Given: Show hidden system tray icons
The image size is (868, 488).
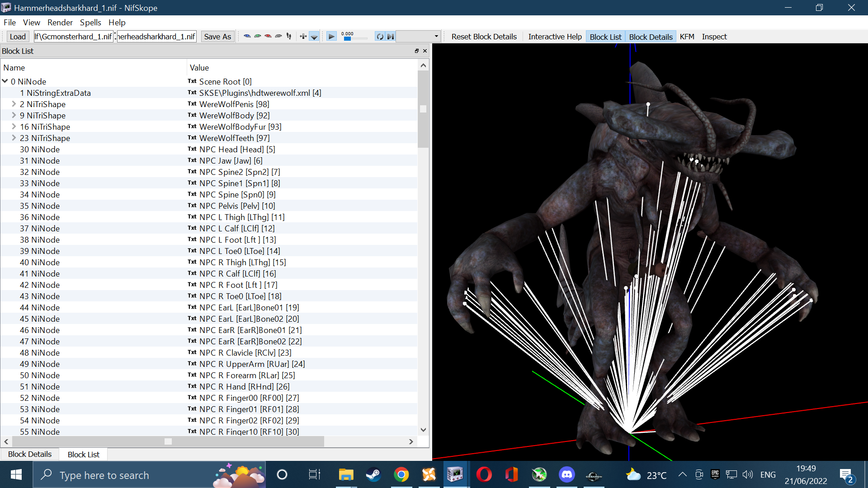Looking at the screenshot, I should (x=683, y=474).
